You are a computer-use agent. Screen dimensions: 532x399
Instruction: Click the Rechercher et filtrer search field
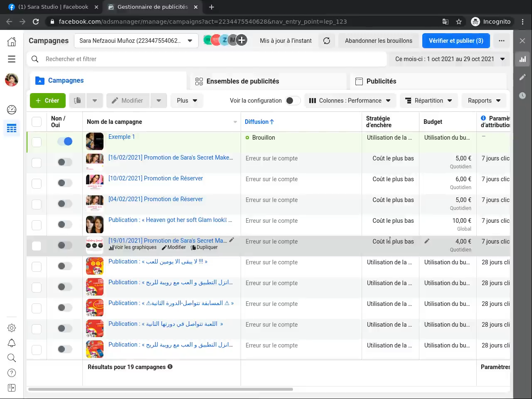click(208, 59)
